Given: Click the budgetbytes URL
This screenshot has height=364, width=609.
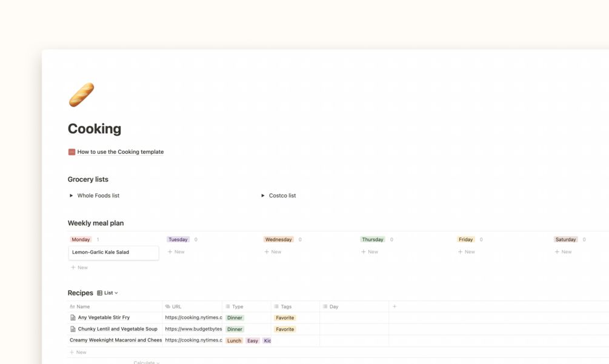Looking at the screenshot, I should tap(193, 329).
